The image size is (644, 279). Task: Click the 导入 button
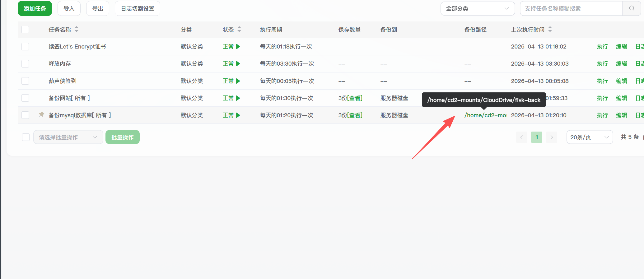click(x=69, y=8)
